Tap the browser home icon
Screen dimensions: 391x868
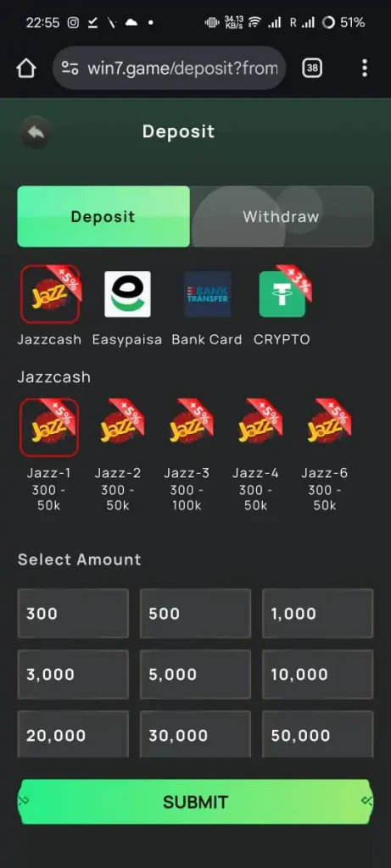(x=26, y=69)
